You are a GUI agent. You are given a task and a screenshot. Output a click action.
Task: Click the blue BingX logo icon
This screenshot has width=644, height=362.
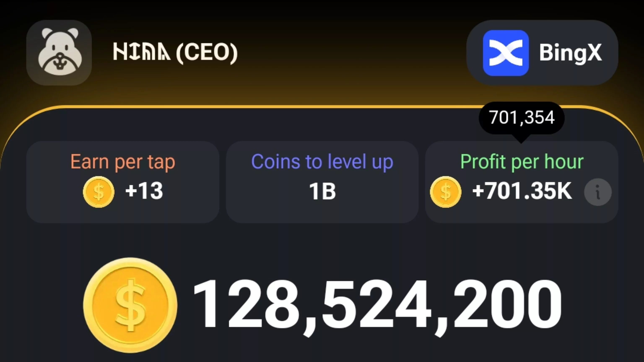click(x=505, y=53)
